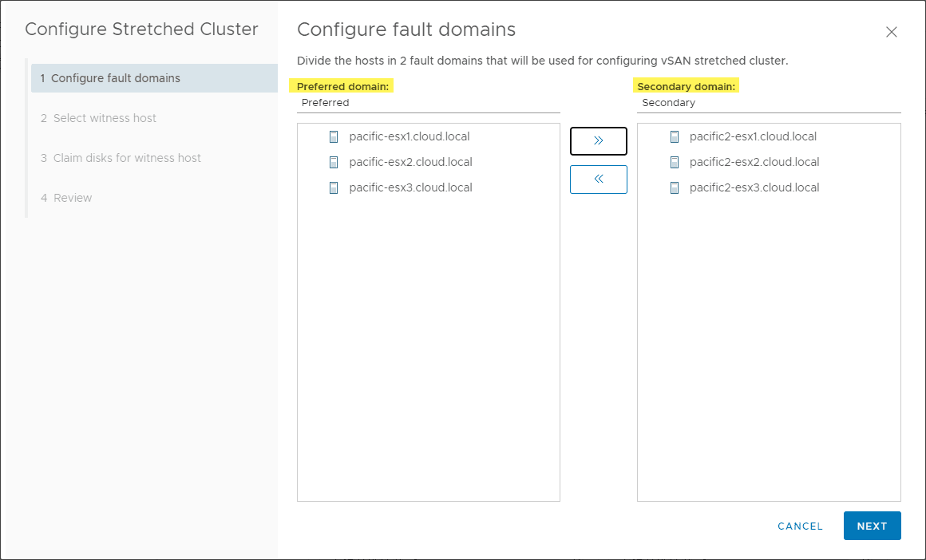The image size is (926, 560).
Task: Dismiss the dialog with the X
Action: (892, 32)
